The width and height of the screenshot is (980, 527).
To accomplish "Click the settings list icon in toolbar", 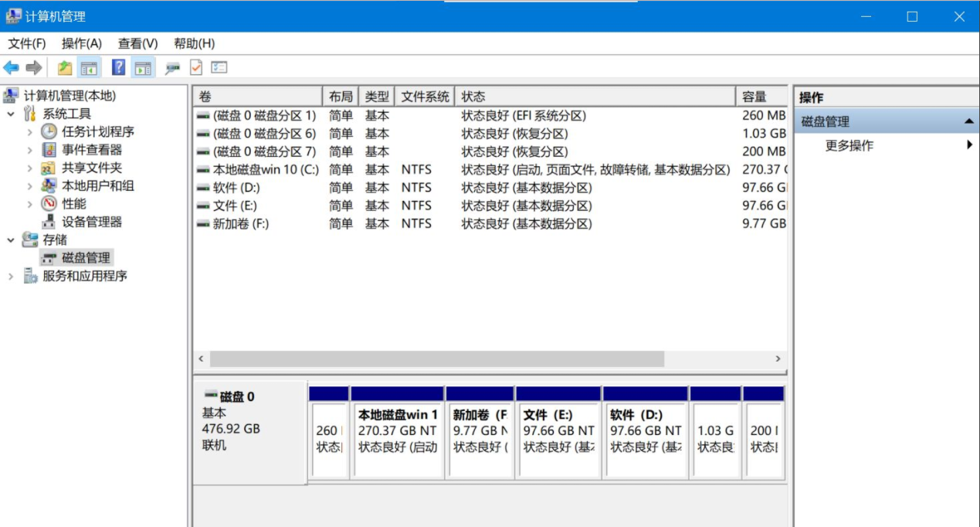I will click(x=219, y=68).
